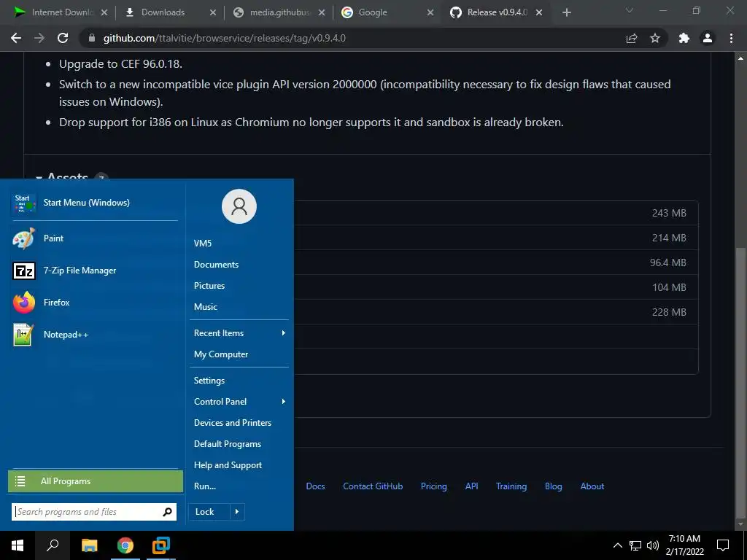This screenshot has height=560, width=747.
Task: Open Chrome three-dot menu
Action: click(731, 38)
